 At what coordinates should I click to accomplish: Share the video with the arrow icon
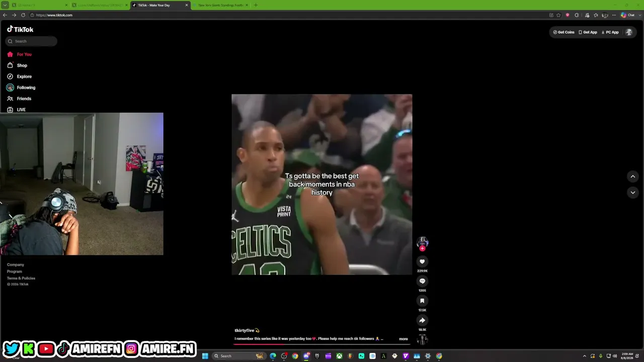click(422, 320)
